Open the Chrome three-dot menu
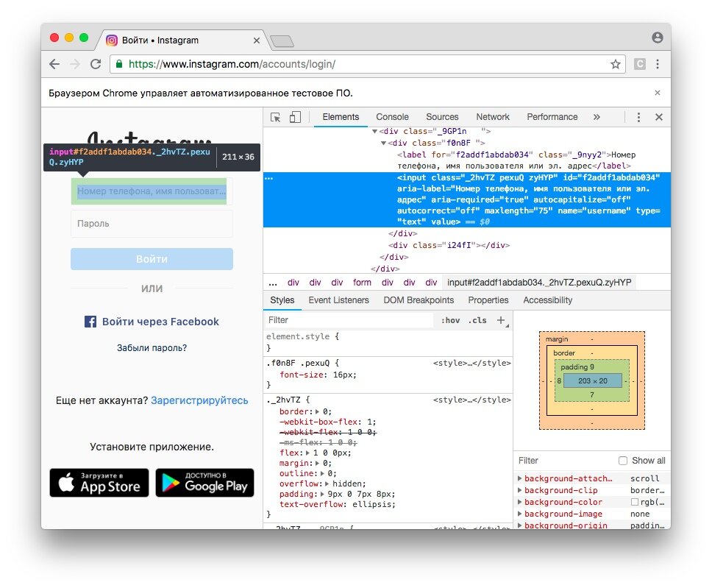The height and width of the screenshot is (588, 712). tap(658, 64)
